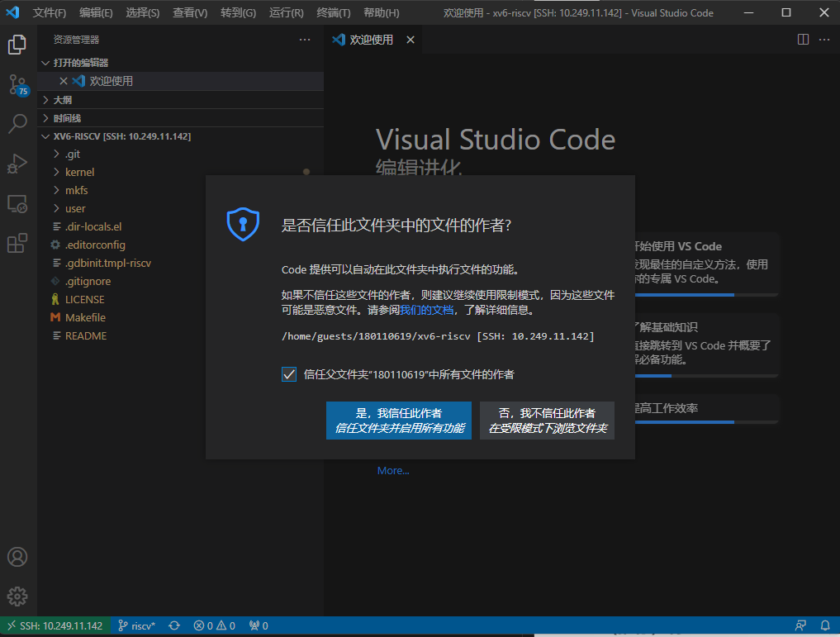This screenshot has height=637, width=840.
Task: Expand the 大纲 section
Action: 63,99
